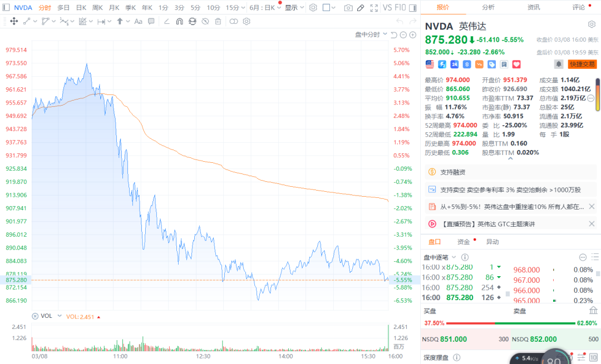Remove VOL indicator with its X icon

pos(35,316)
